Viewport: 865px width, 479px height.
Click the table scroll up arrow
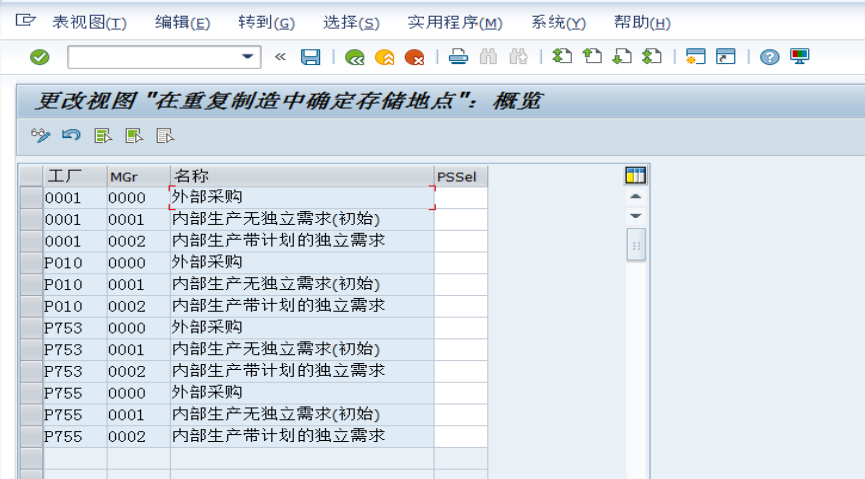[x=636, y=196]
